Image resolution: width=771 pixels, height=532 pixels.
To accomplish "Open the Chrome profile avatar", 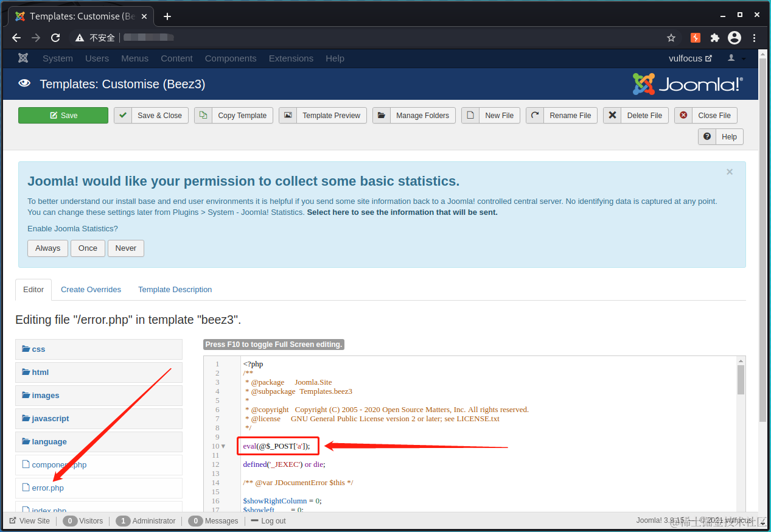I will (734, 38).
